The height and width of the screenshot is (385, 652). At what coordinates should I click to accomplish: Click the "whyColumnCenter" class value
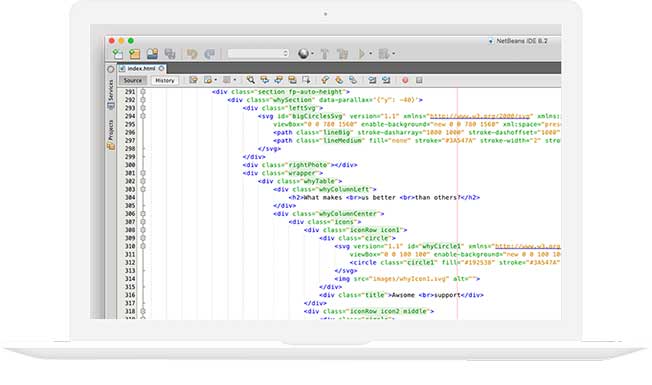348,214
